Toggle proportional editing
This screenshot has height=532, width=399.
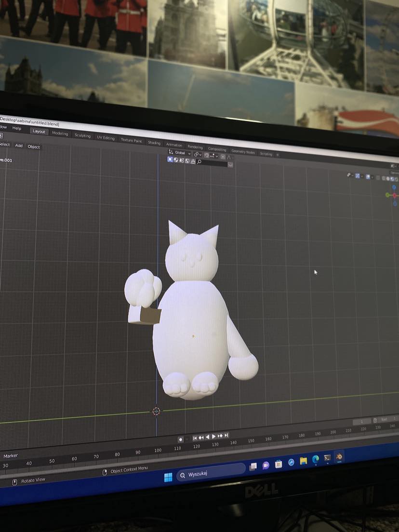223,157
